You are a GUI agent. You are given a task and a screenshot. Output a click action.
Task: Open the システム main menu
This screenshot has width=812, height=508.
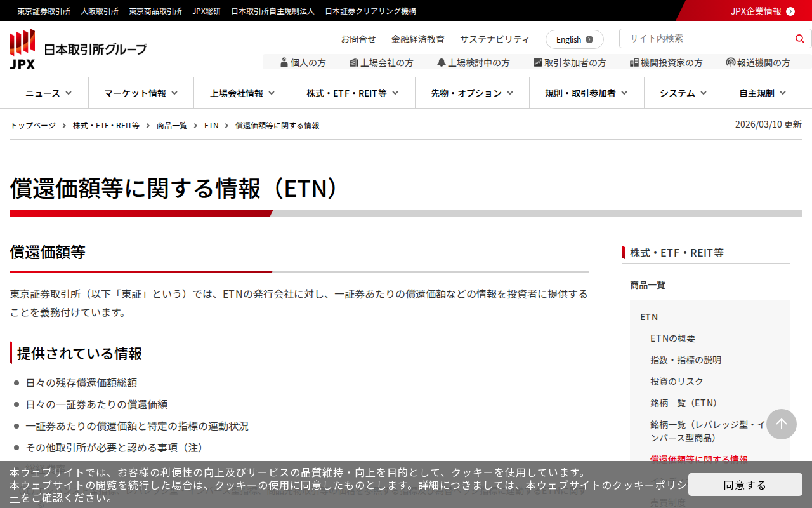click(x=683, y=93)
